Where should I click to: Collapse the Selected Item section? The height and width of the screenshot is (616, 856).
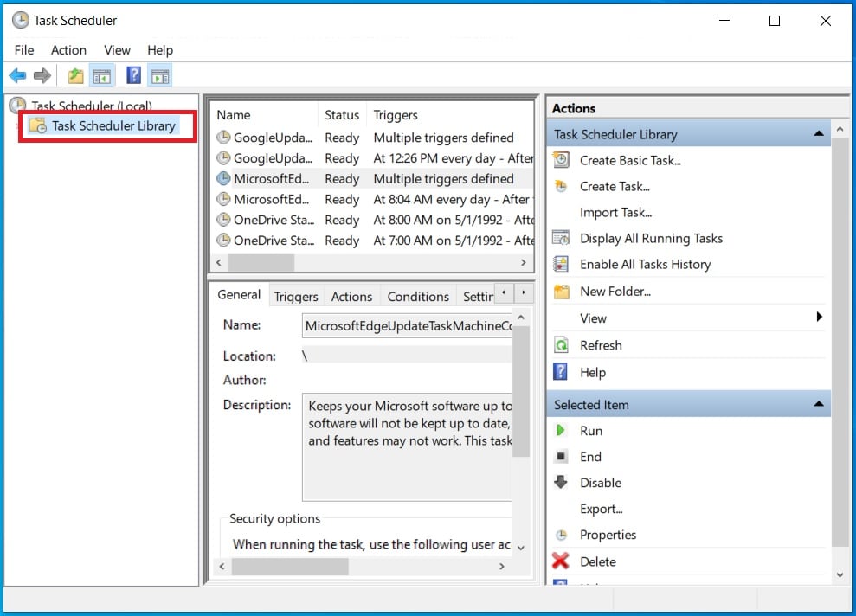coord(818,404)
